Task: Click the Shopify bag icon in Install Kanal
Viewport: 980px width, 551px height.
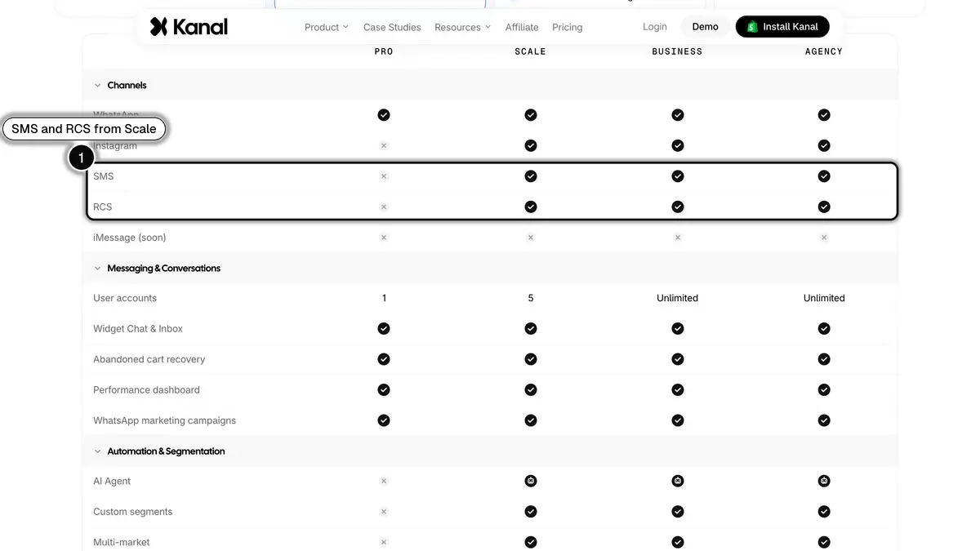Action: tap(752, 27)
